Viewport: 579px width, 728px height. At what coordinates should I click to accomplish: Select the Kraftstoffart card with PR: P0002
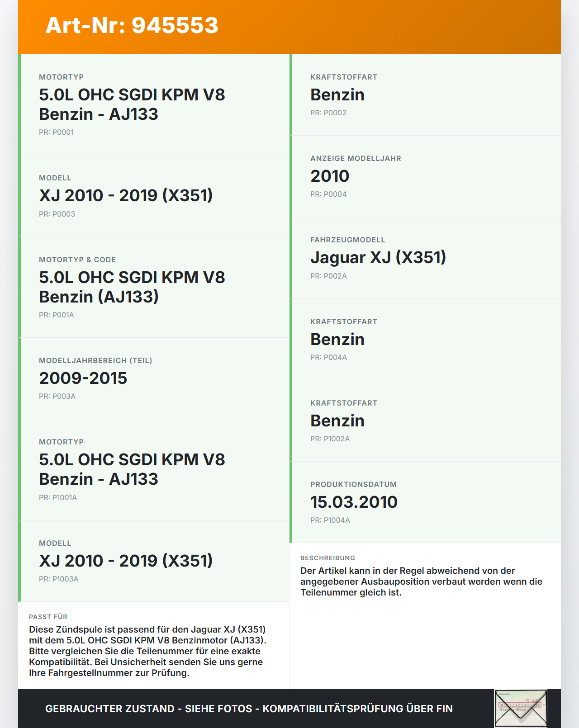point(425,95)
